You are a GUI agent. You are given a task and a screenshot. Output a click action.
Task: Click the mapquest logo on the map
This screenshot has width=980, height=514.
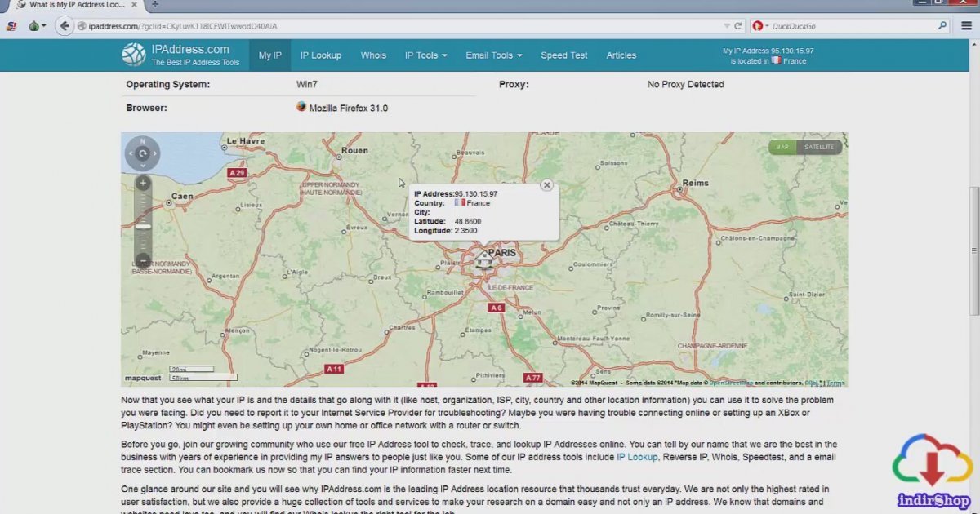click(144, 378)
